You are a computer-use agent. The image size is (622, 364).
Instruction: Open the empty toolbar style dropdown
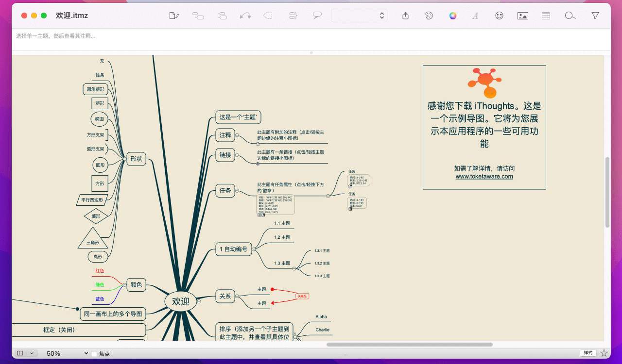tap(359, 16)
